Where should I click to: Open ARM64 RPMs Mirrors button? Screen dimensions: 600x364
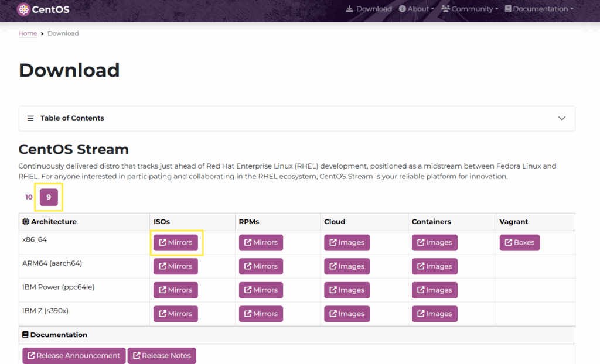coord(261,266)
